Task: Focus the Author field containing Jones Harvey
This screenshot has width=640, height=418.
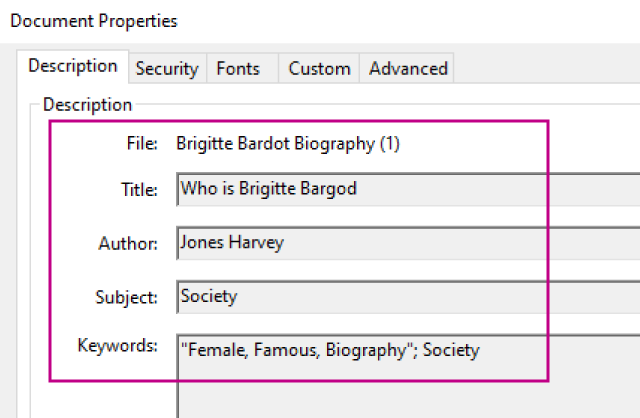Action: click(x=400, y=242)
